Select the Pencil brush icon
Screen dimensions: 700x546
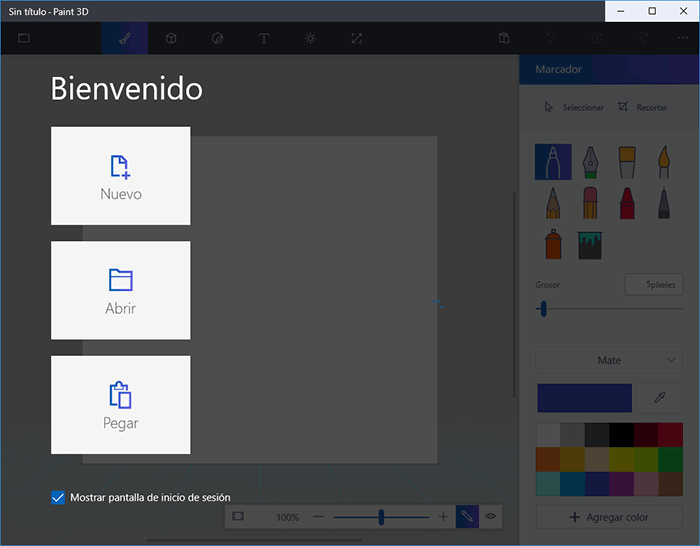(x=553, y=203)
